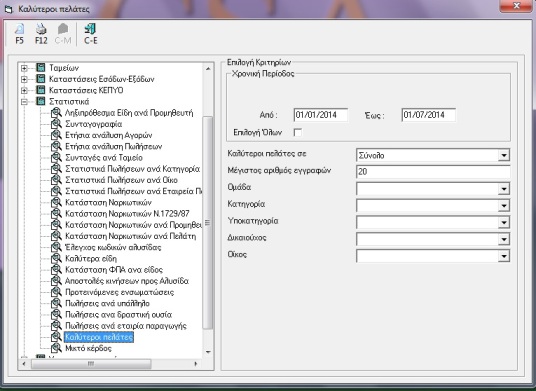Viewport: 536px width, 391px height.
Task: Select the Στατιστικά folder icon
Action: tap(41, 102)
